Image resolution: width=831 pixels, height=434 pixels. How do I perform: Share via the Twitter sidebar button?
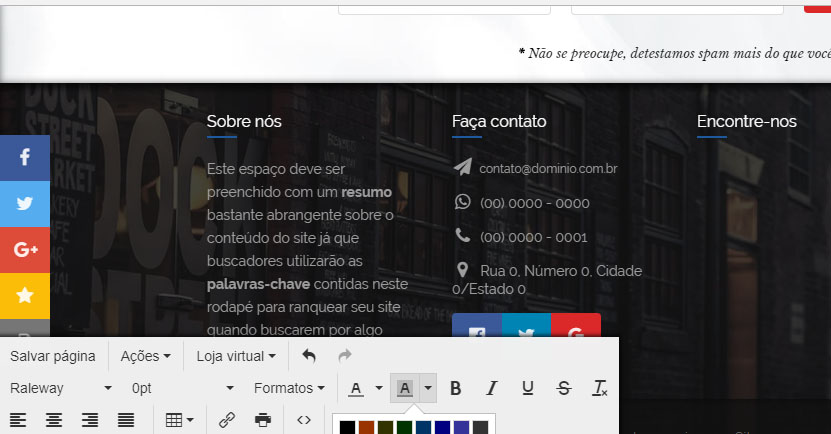click(25, 204)
